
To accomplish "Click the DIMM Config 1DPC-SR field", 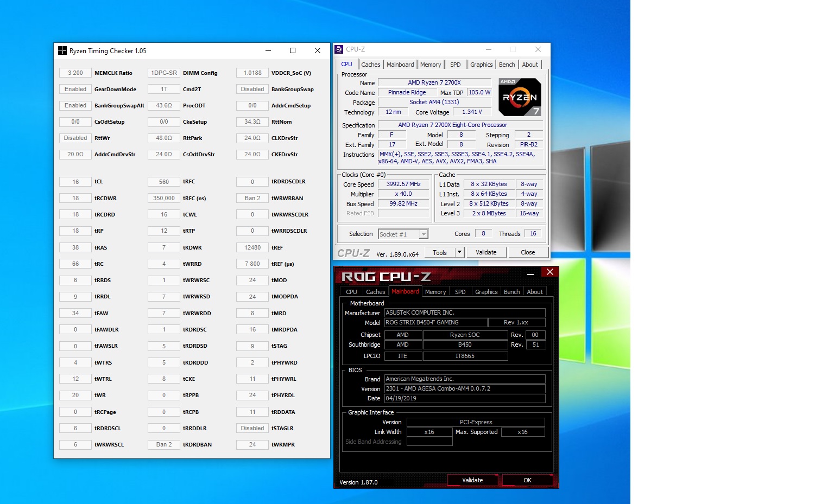I will click(x=164, y=73).
